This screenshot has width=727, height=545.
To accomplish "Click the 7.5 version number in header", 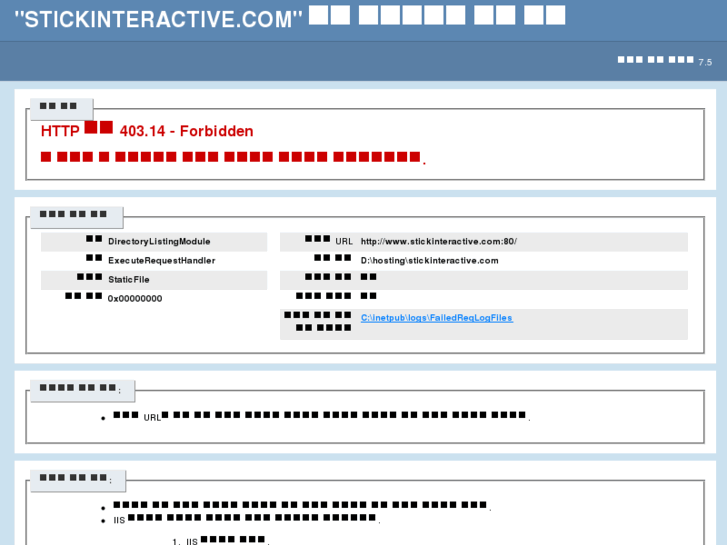I will click(x=705, y=62).
